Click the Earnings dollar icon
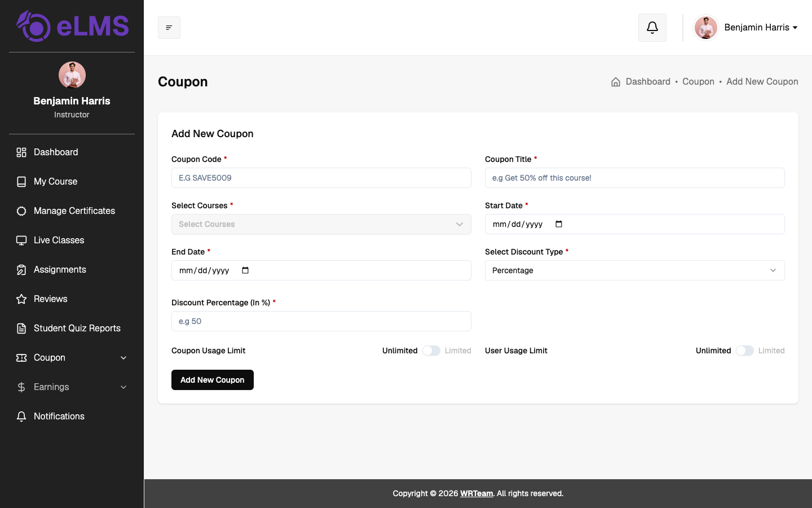Image resolution: width=812 pixels, height=508 pixels. 21,387
